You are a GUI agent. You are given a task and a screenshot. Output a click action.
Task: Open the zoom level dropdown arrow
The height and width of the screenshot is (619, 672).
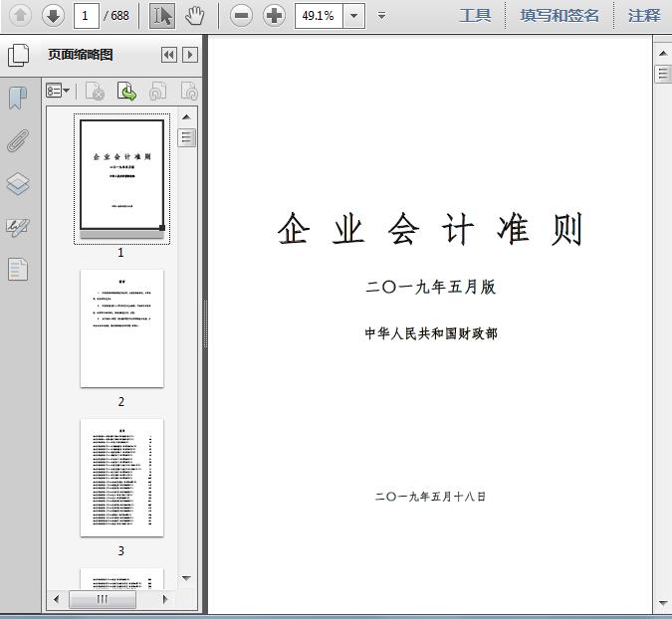tap(354, 16)
